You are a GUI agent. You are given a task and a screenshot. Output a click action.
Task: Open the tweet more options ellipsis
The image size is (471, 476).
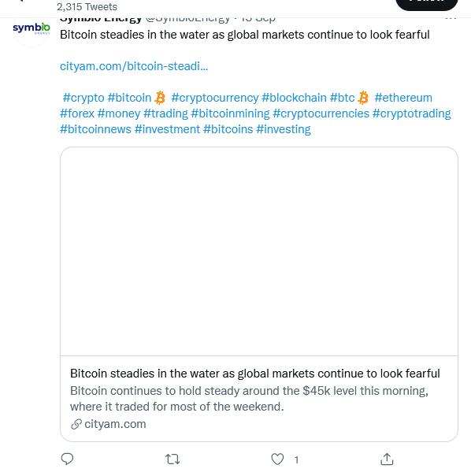(x=451, y=19)
